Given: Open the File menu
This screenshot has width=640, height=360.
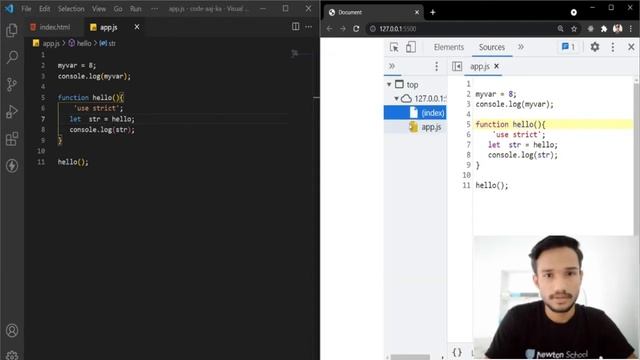Looking at the screenshot, I should (x=26, y=9).
